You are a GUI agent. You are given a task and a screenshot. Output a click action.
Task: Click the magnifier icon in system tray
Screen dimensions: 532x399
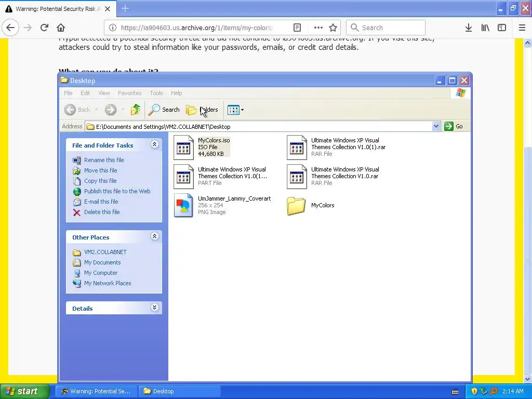click(494, 391)
